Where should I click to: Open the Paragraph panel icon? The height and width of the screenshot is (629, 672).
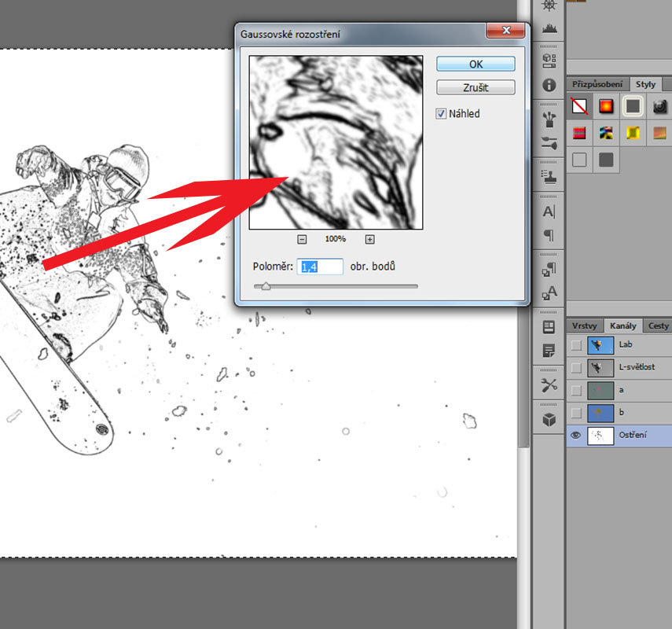tap(549, 235)
